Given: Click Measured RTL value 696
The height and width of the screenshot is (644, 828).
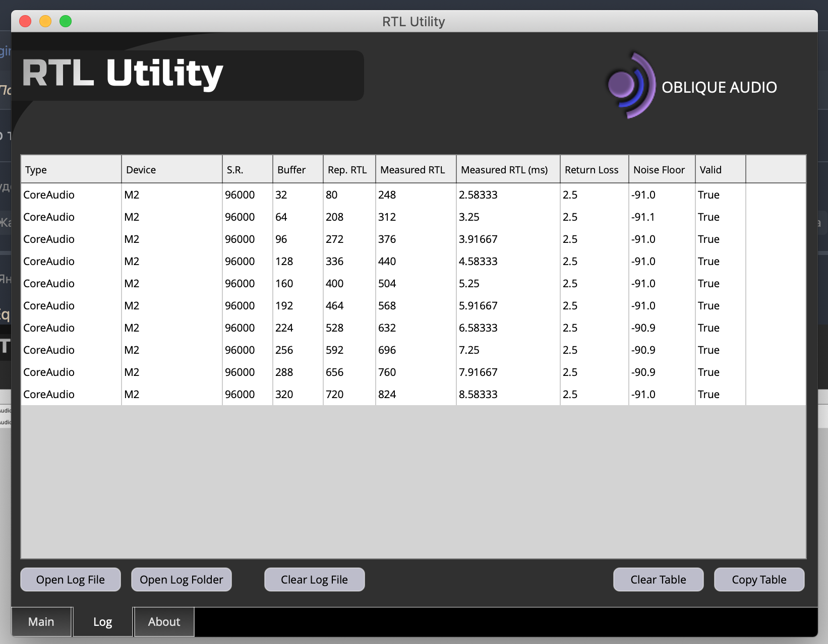Looking at the screenshot, I should [416, 350].
